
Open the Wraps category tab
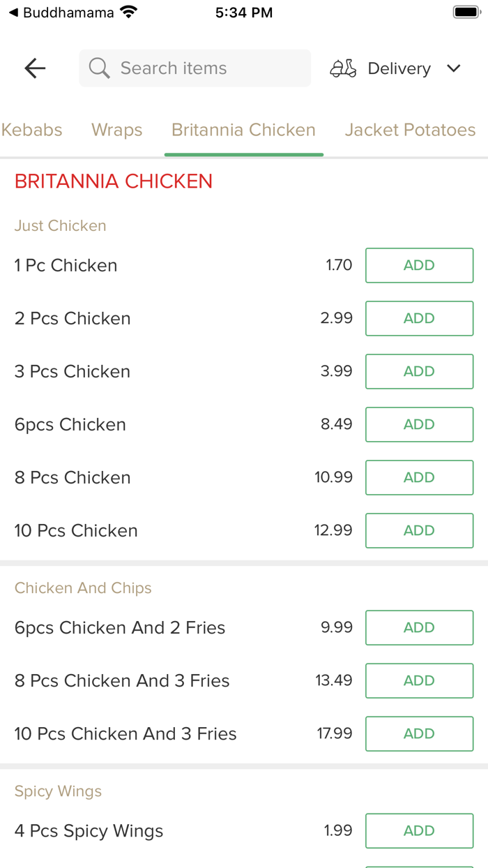[x=116, y=130]
